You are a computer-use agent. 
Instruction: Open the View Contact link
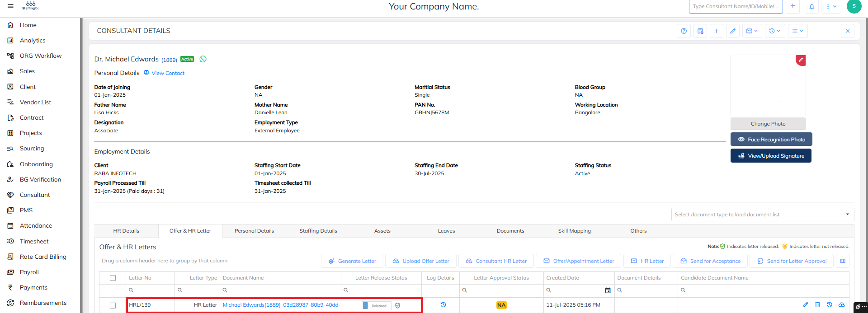[168, 73]
